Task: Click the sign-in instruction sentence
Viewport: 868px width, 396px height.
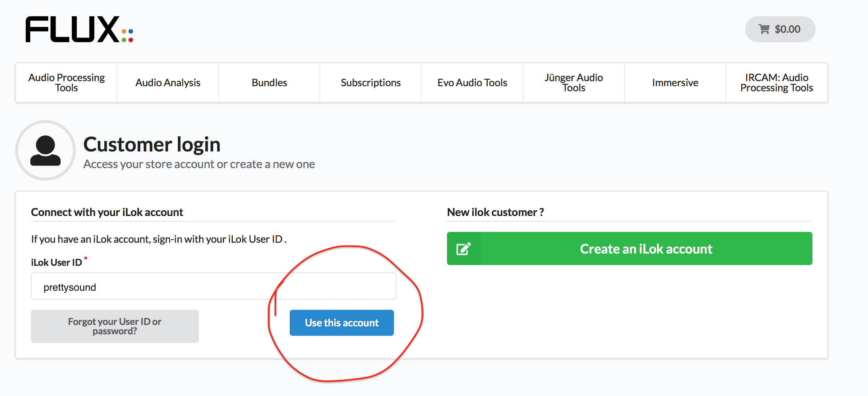Action: (x=159, y=239)
